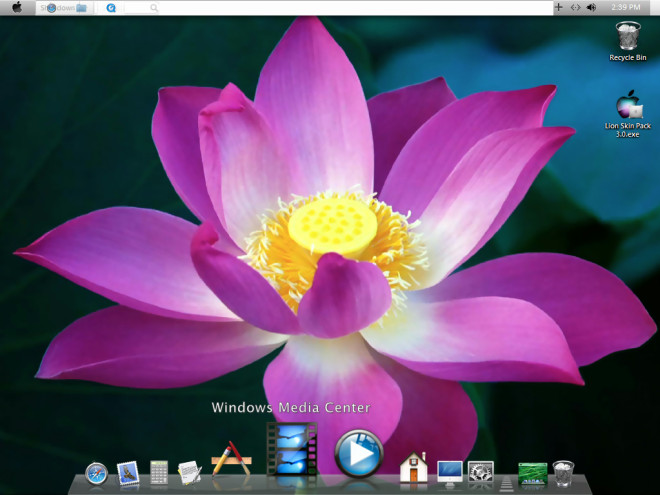Open the notepad TextEdit dock icon

click(189, 472)
